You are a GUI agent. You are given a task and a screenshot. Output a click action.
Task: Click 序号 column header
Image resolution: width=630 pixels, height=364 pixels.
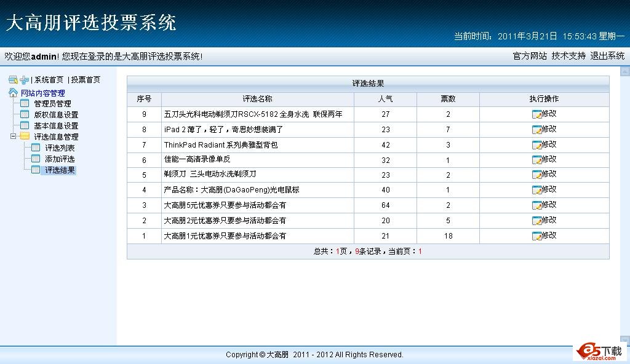point(144,99)
